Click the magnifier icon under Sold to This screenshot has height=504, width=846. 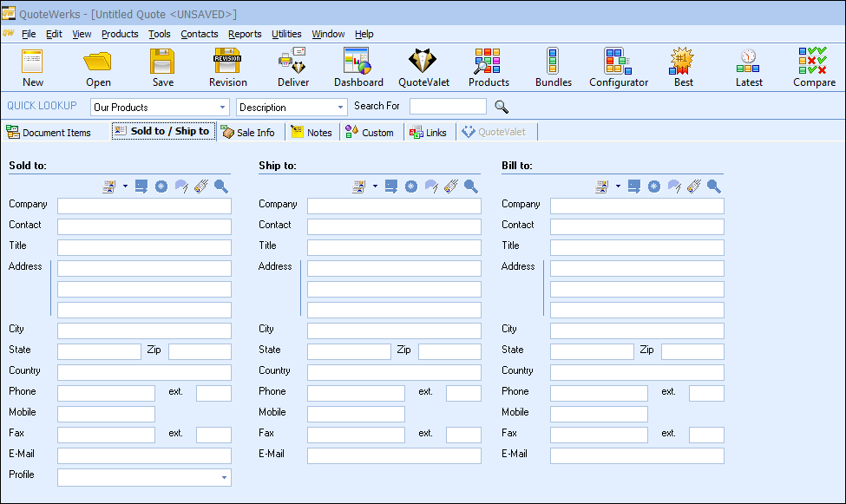[221, 186]
